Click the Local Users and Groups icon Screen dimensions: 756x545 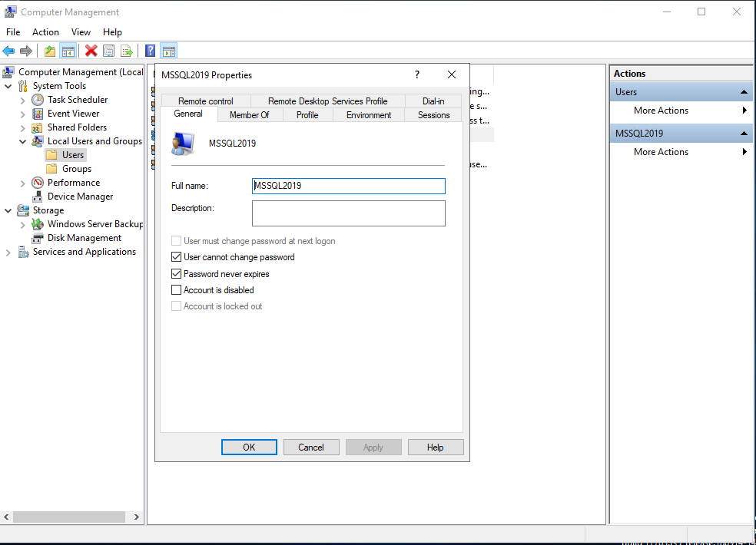point(38,141)
